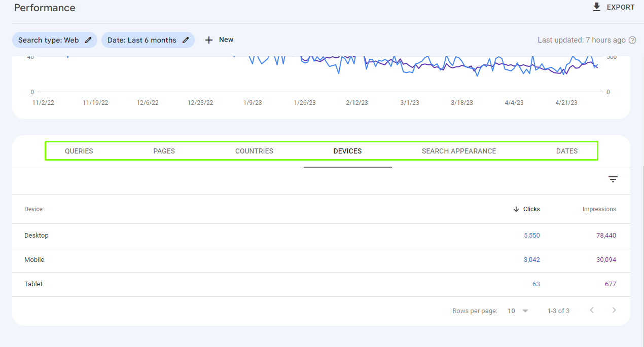Edit the Search type: Web filter

tap(88, 40)
